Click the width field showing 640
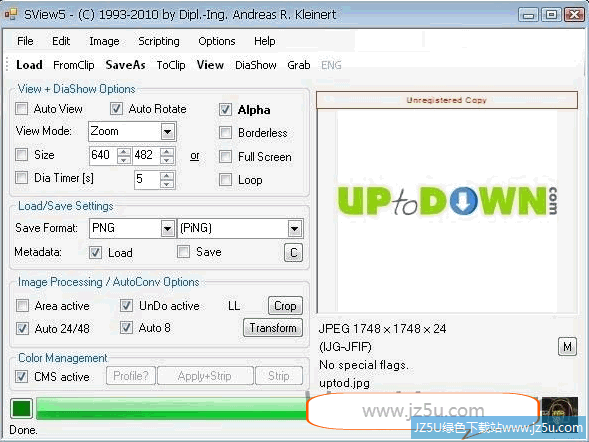The width and height of the screenshot is (589, 442). [104, 155]
